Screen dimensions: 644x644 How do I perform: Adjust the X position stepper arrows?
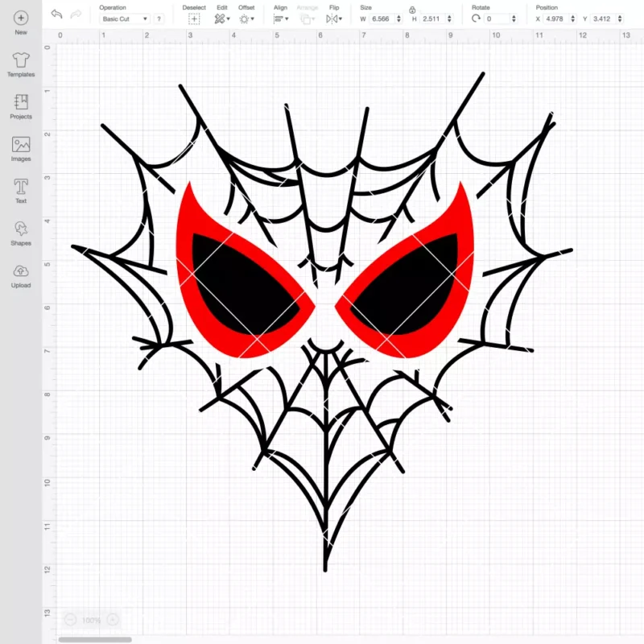tap(573, 19)
